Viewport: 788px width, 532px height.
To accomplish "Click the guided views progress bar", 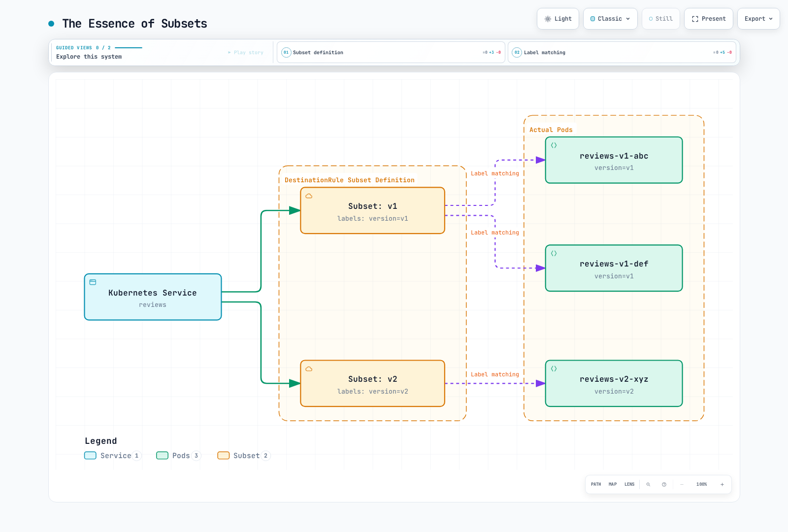I will point(129,48).
